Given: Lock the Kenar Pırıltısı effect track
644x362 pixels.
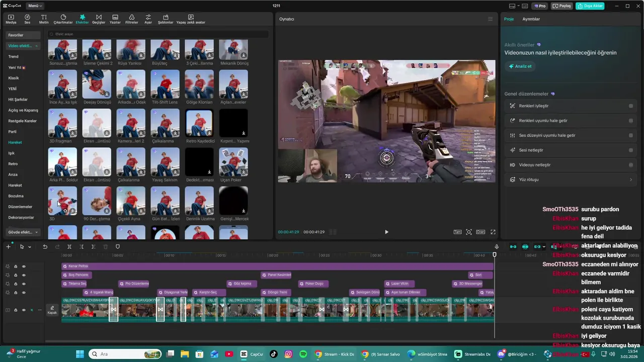Looking at the screenshot, I should (x=16, y=266).
